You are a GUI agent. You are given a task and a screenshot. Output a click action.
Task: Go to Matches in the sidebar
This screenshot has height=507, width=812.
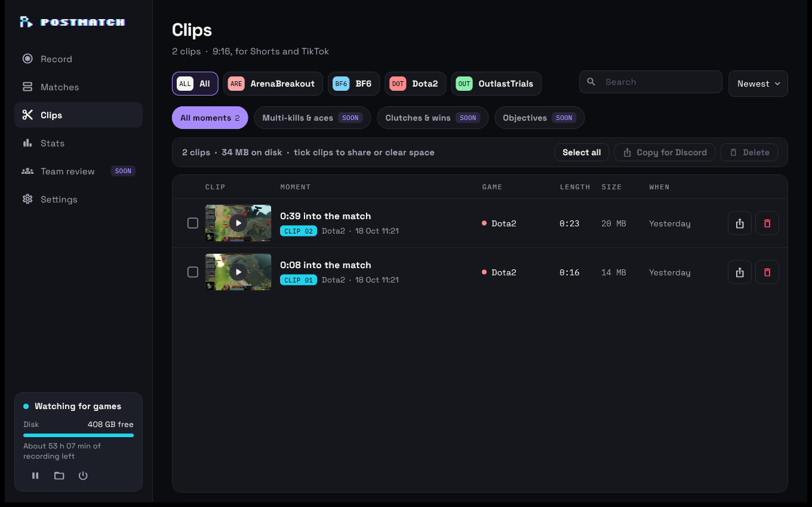78,87
